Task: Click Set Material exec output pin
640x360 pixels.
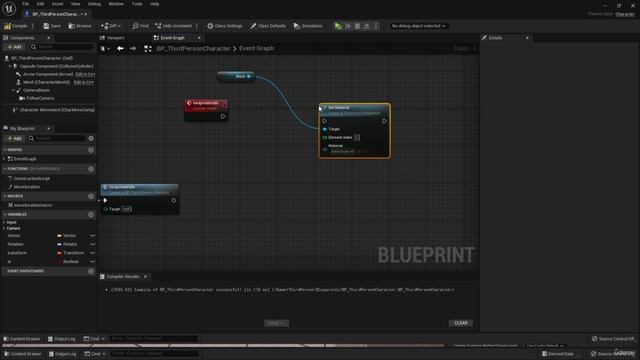Action: point(384,121)
